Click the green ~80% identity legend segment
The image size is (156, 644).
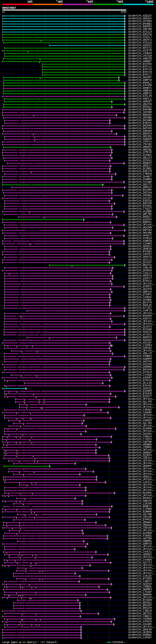(108, 4)
